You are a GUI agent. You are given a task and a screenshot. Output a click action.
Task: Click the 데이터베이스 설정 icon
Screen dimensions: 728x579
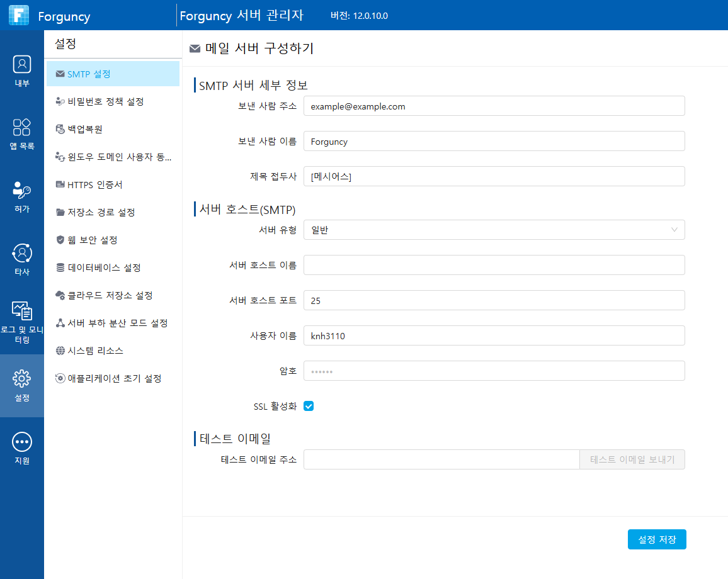(60, 267)
